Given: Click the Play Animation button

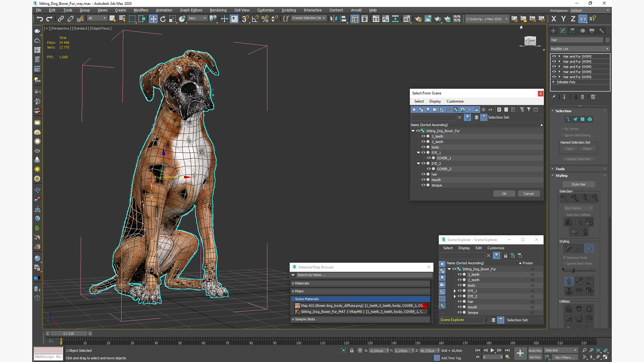Looking at the screenshot, I should coord(492,350).
